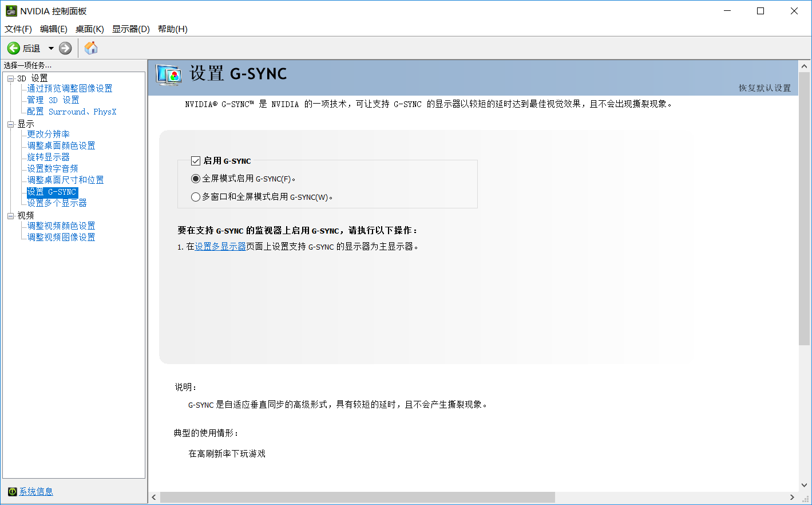Image resolution: width=812 pixels, height=505 pixels.
Task: Uncheck the 启用 G-SYNC checkbox
Action: click(x=196, y=161)
